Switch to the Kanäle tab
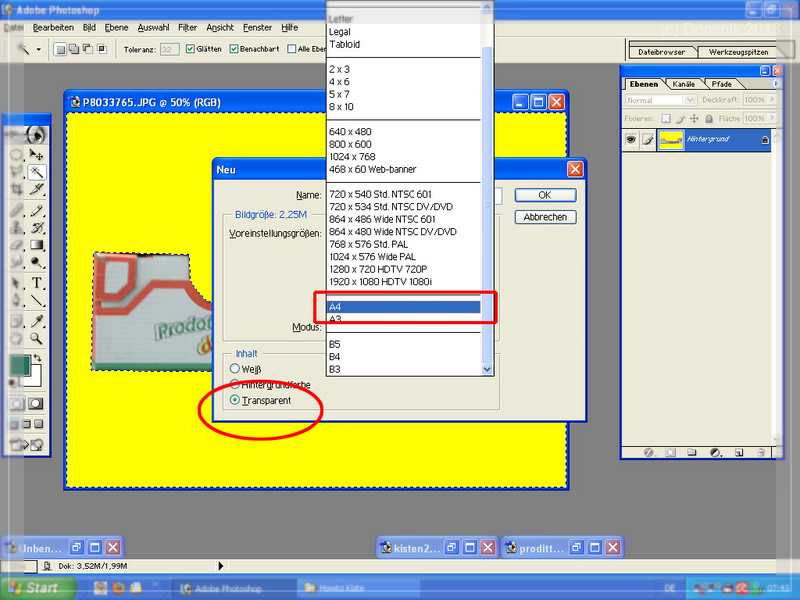Image resolution: width=800 pixels, height=600 pixels. click(x=684, y=84)
